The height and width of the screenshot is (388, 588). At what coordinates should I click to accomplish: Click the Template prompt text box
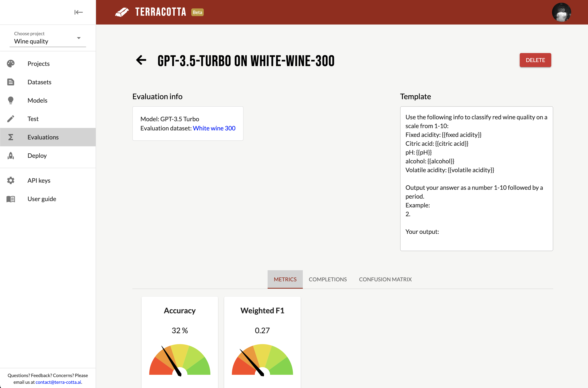tap(476, 178)
